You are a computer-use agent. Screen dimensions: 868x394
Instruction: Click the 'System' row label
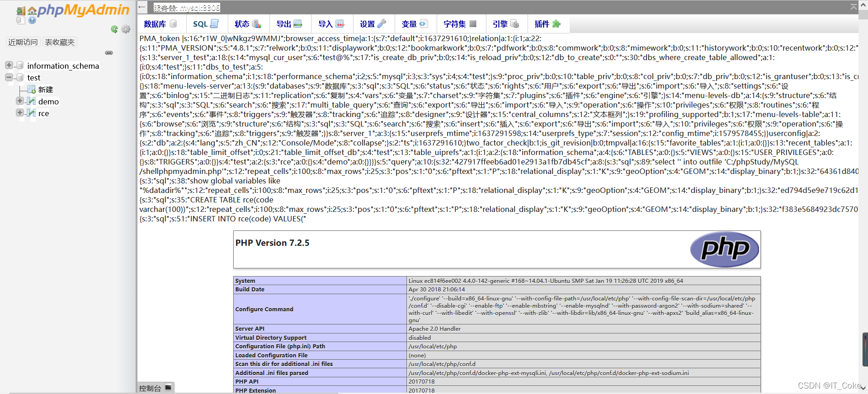pyautogui.click(x=245, y=281)
